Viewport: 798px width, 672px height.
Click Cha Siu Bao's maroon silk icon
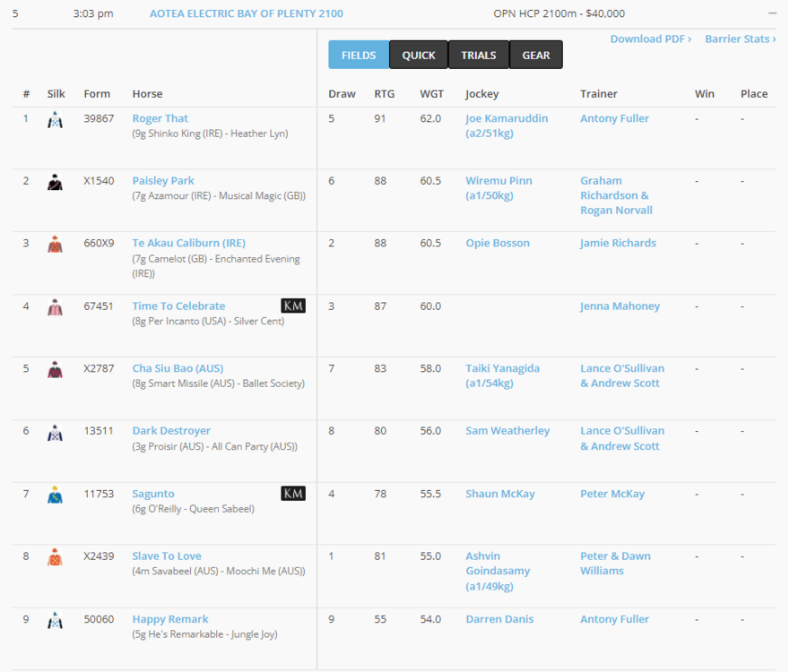pyautogui.click(x=56, y=369)
